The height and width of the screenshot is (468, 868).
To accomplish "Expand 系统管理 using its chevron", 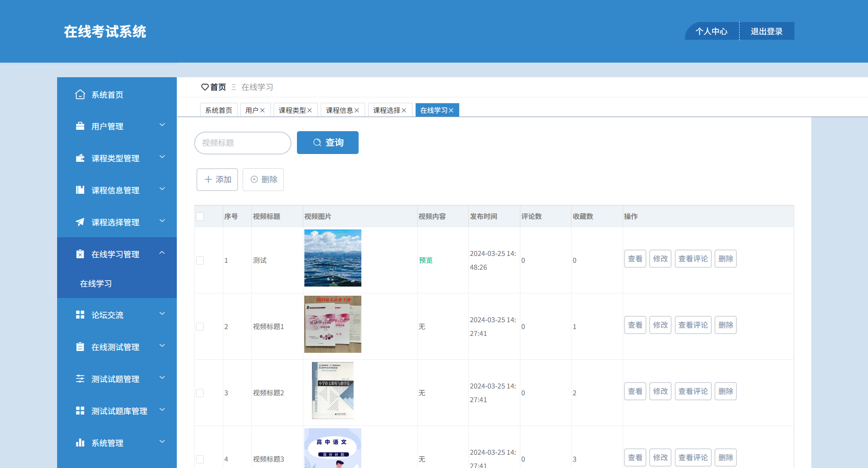I will click(x=162, y=441).
